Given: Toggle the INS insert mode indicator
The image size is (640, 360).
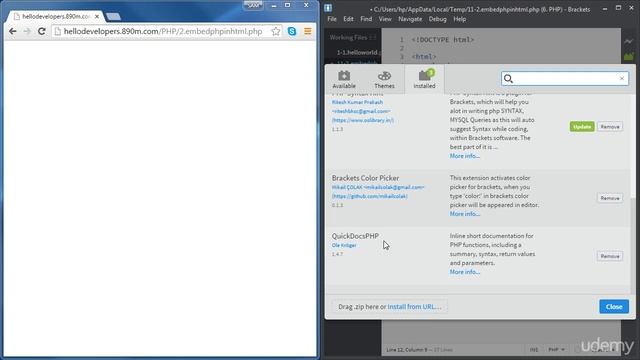Looking at the screenshot, I should click(x=534, y=350).
